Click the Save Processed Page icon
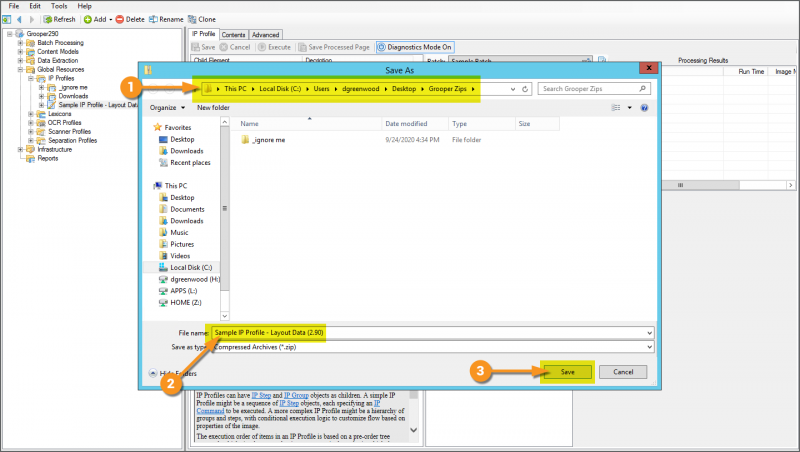The height and width of the screenshot is (452, 800). coord(303,47)
